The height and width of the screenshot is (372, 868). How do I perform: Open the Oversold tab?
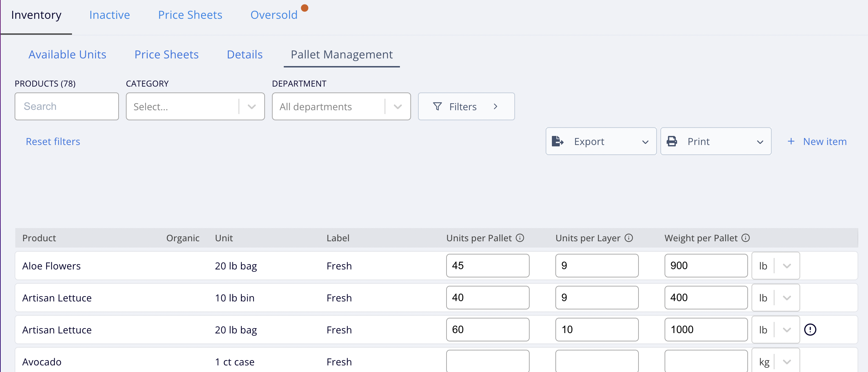click(274, 15)
